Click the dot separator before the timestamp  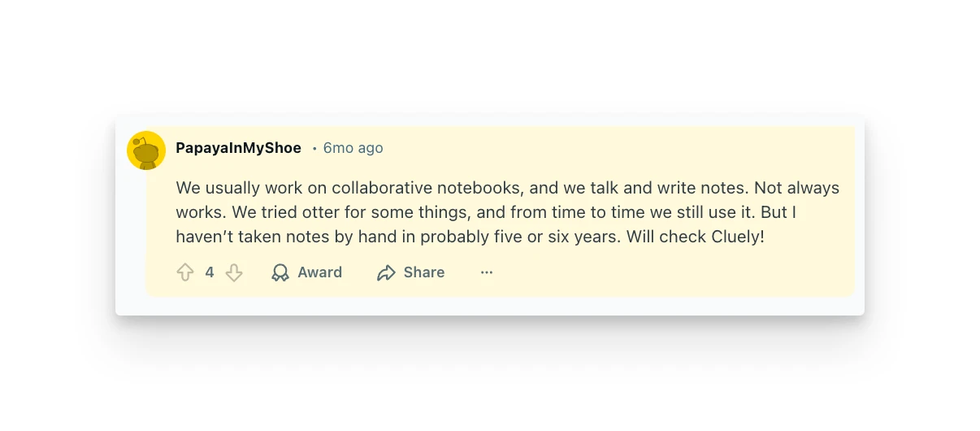click(x=314, y=149)
